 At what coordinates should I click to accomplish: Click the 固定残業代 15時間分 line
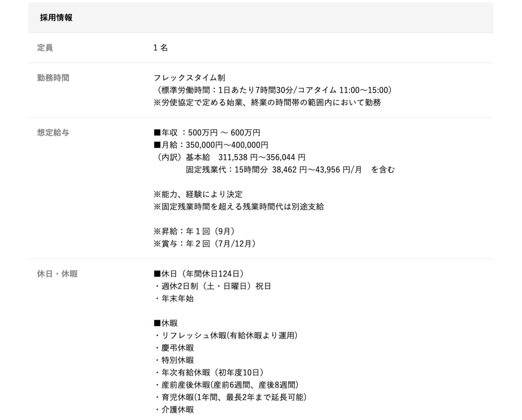290,170
